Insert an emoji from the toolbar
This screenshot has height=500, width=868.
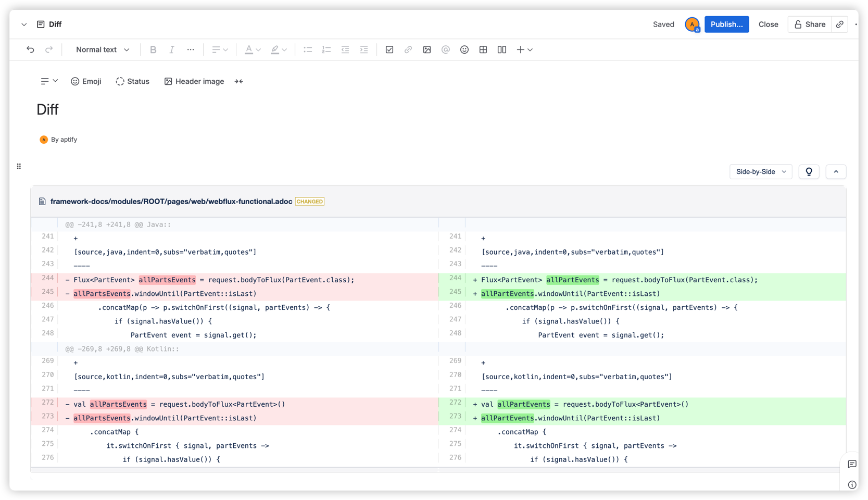[x=464, y=49]
